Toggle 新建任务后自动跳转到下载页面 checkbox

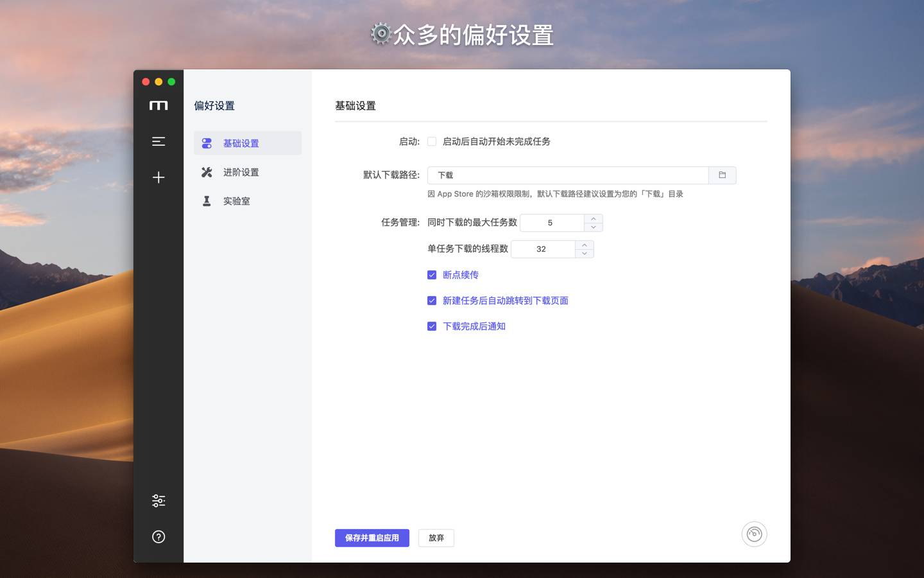(432, 301)
